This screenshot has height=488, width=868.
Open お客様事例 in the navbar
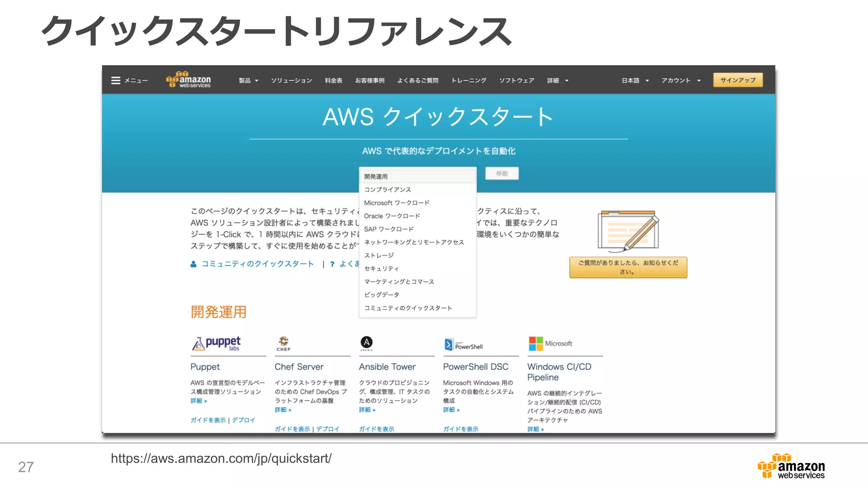coord(370,80)
